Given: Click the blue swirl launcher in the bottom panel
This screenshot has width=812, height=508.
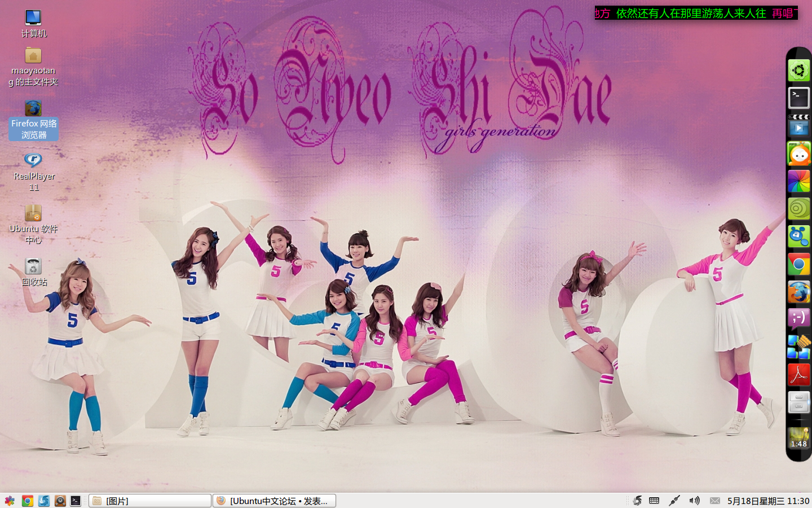Looking at the screenshot, I should [x=43, y=501].
